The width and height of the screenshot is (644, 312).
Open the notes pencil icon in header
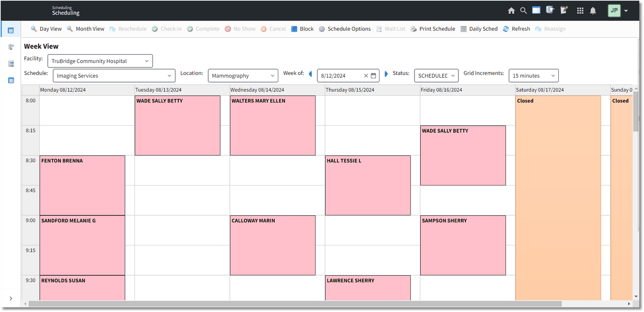(564, 10)
